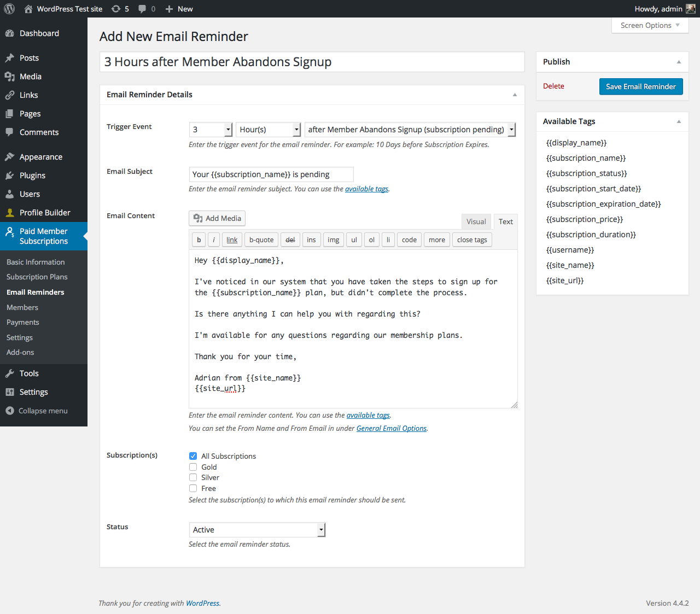
Task: Click the updates icon showing 5
Action: point(116,9)
